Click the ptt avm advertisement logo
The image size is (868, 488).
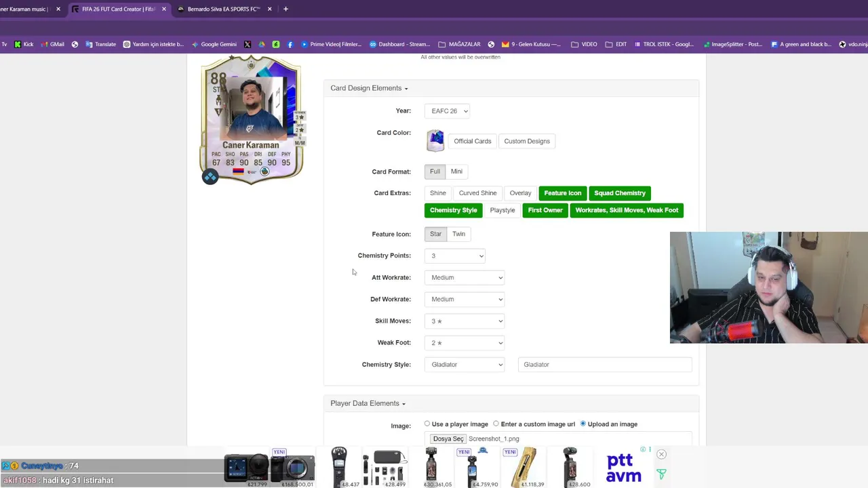coord(623,468)
